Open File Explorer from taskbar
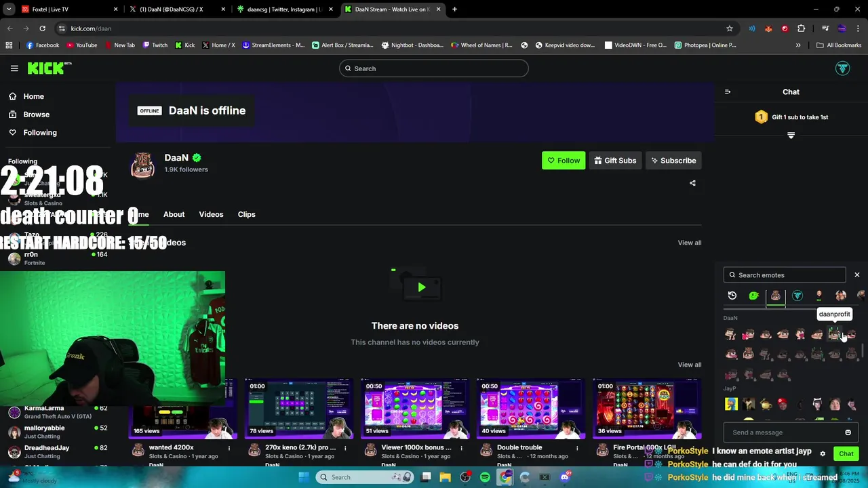868x488 pixels. tap(446, 477)
